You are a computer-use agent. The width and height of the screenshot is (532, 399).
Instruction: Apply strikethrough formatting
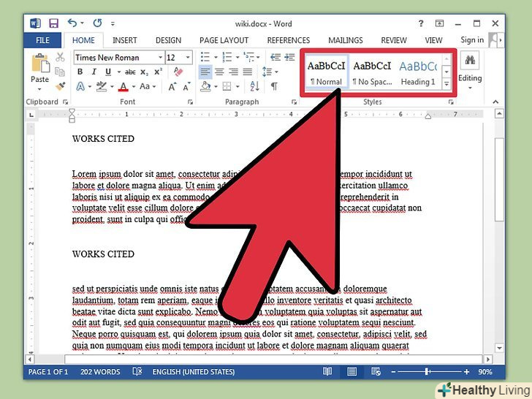(130, 72)
